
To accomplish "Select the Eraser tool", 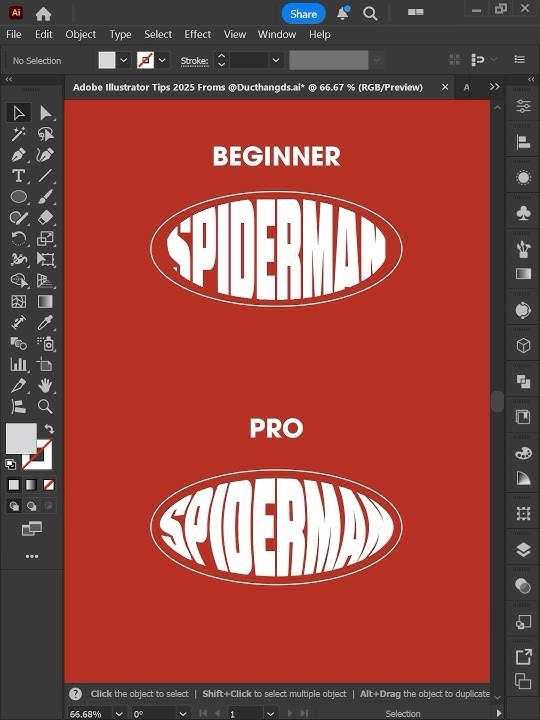I will (45, 218).
